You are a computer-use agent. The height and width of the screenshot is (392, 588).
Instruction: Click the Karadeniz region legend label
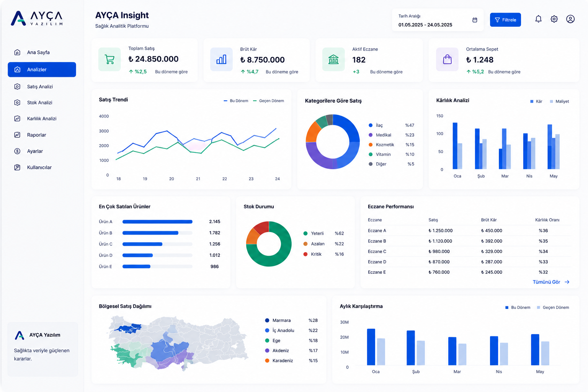[283, 361]
